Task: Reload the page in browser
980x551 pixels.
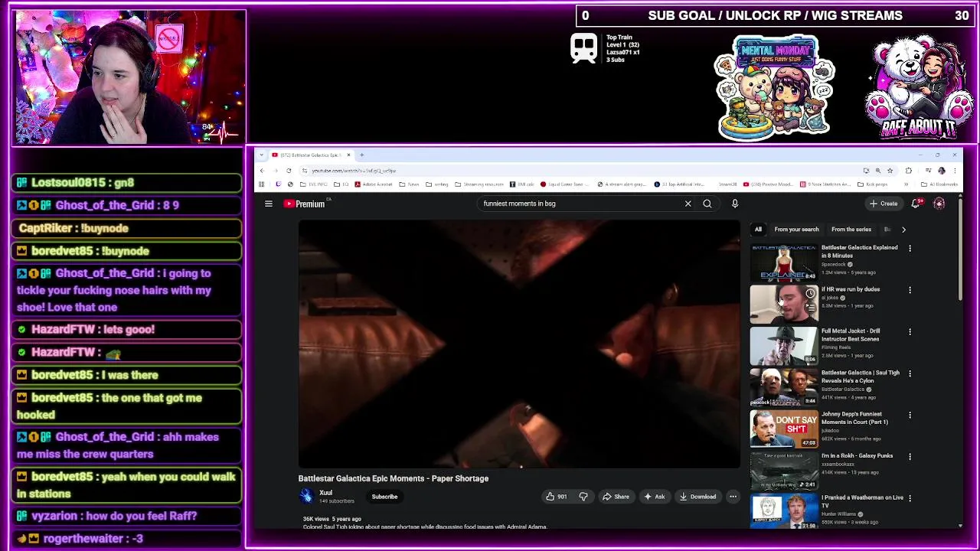Action: (x=289, y=171)
